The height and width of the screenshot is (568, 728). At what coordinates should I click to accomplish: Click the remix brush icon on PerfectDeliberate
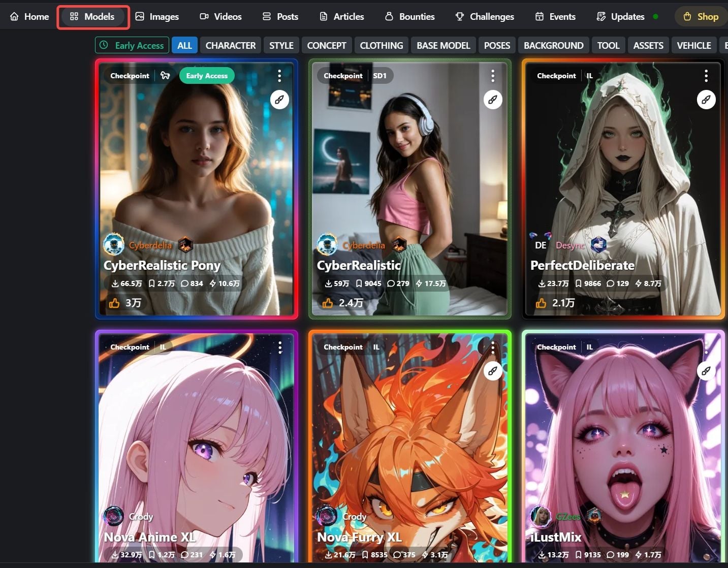click(x=706, y=100)
